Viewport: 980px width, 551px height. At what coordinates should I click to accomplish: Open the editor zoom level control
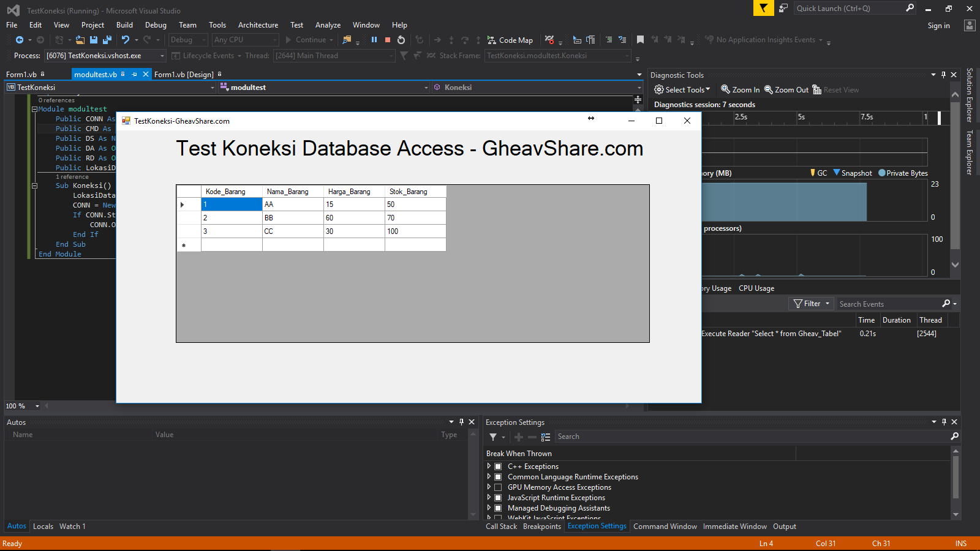pyautogui.click(x=21, y=405)
